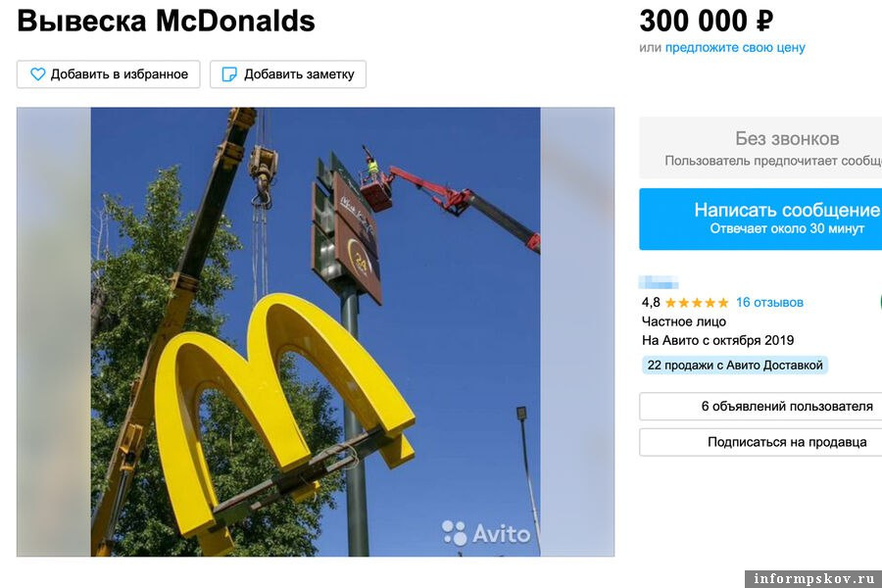This screenshot has width=882, height=588.
Task: Click the Avito watermark logo on photo
Action: [x=486, y=533]
